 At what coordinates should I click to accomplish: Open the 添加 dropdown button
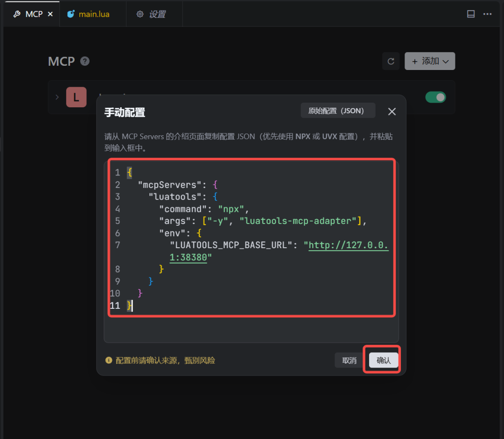(x=430, y=61)
